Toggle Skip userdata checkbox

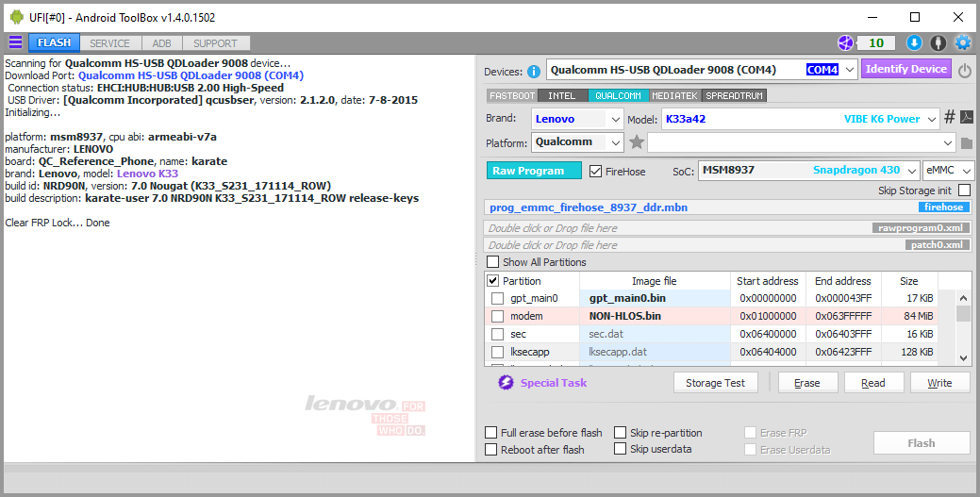[620, 449]
